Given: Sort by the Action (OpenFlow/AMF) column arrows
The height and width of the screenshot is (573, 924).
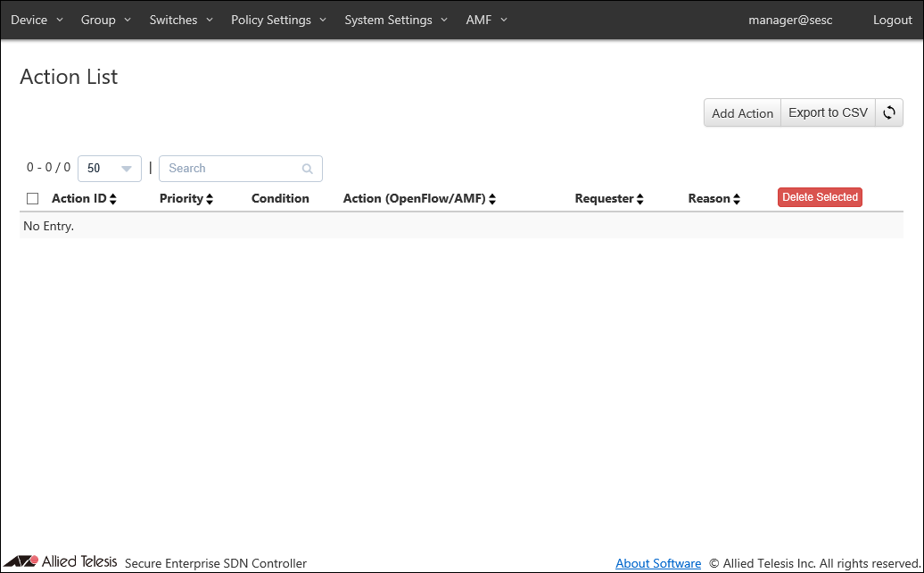Looking at the screenshot, I should point(491,199).
